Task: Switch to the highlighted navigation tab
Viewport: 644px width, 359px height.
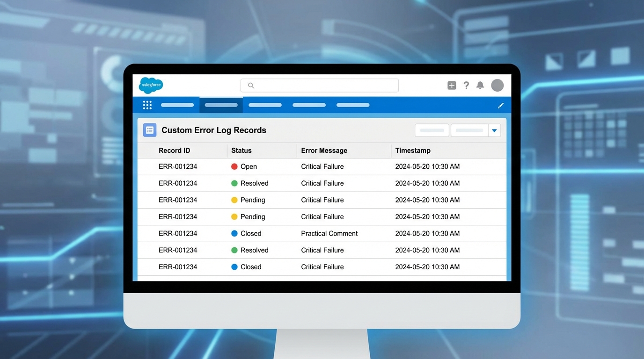Action: 221,105
